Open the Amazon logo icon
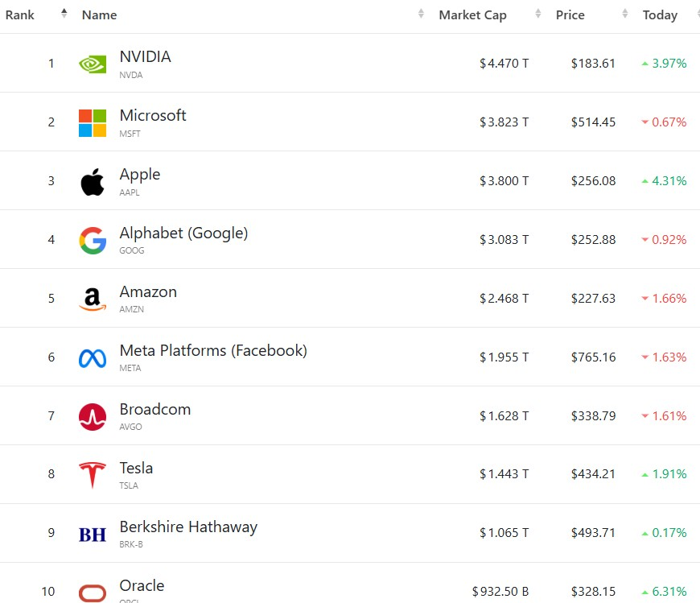700x603 pixels. click(x=93, y=299)
